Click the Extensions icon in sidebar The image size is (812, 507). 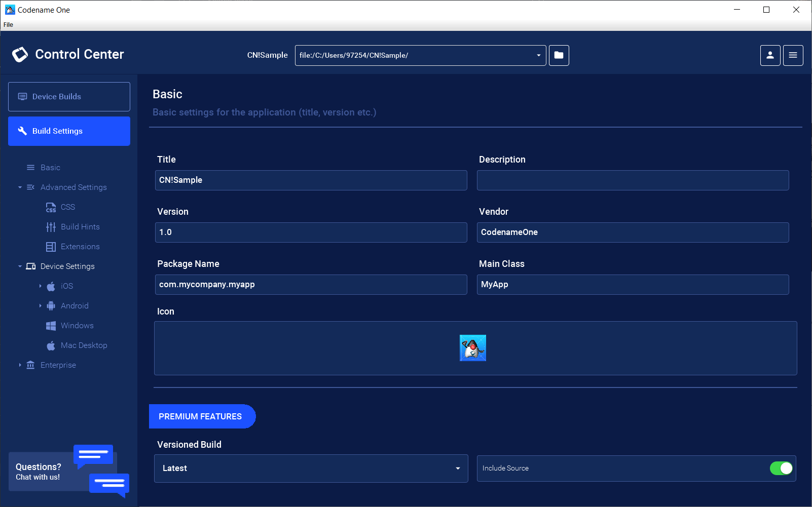[51, 247]
